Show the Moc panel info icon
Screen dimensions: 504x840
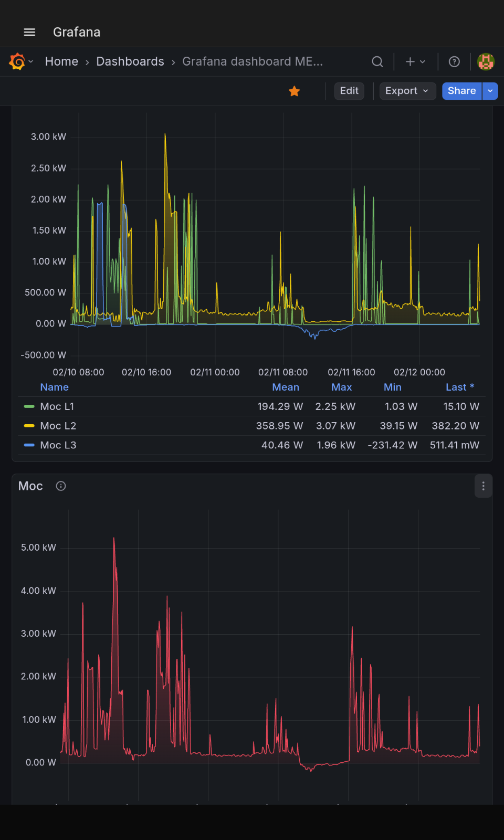click(61, 486)
